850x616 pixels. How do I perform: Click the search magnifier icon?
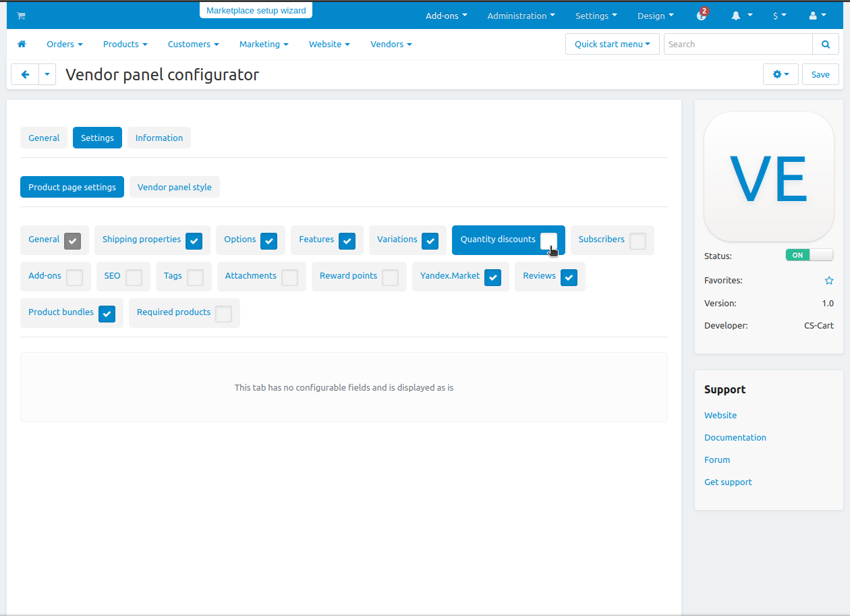click(x=826, y=45)
